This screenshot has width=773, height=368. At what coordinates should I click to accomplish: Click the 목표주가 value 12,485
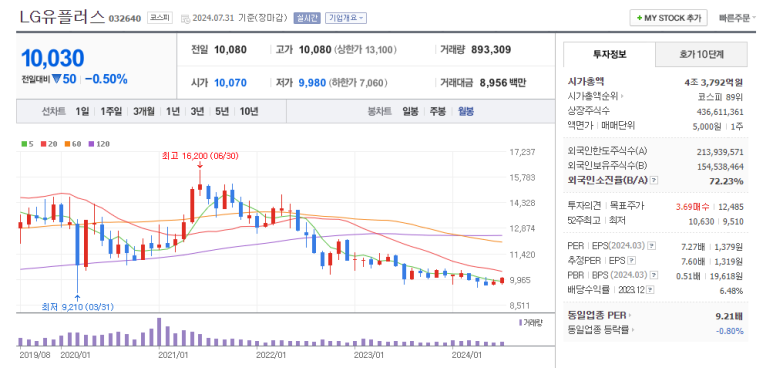point(731,206)
